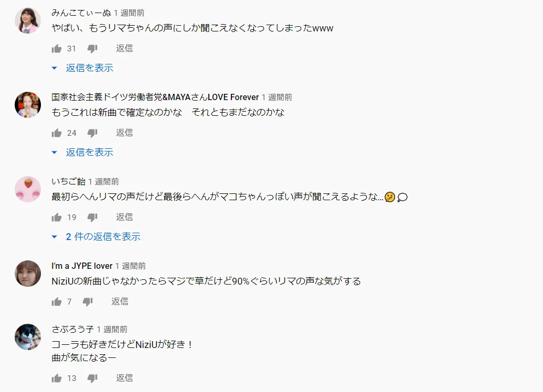This screenshot has width=543, height=392.
Task: Like the さぶろう子 comment
Action: pos(57,378)
